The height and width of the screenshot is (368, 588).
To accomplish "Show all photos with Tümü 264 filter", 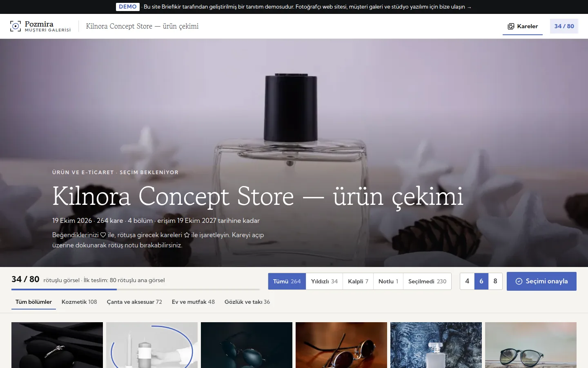I will [287, 281].
